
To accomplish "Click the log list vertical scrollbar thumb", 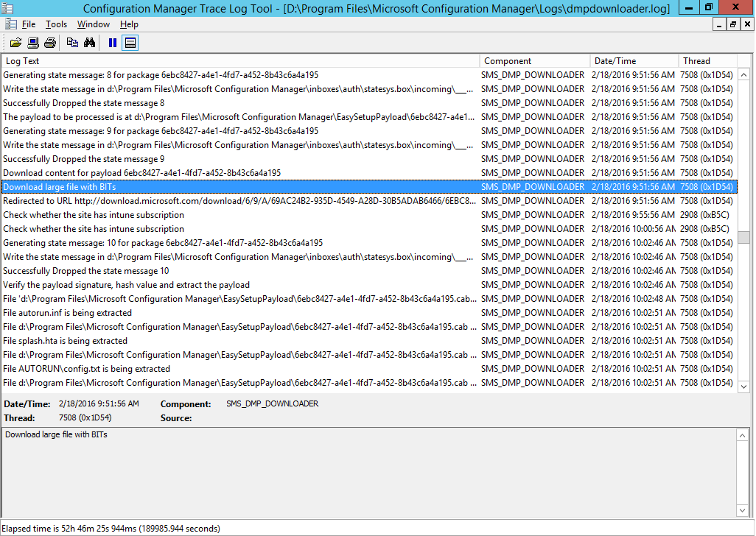I will click(x=744, y=237).
